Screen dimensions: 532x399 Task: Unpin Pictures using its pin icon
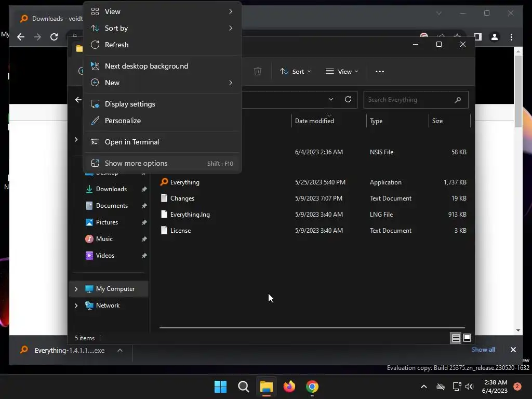coord(144,222)
